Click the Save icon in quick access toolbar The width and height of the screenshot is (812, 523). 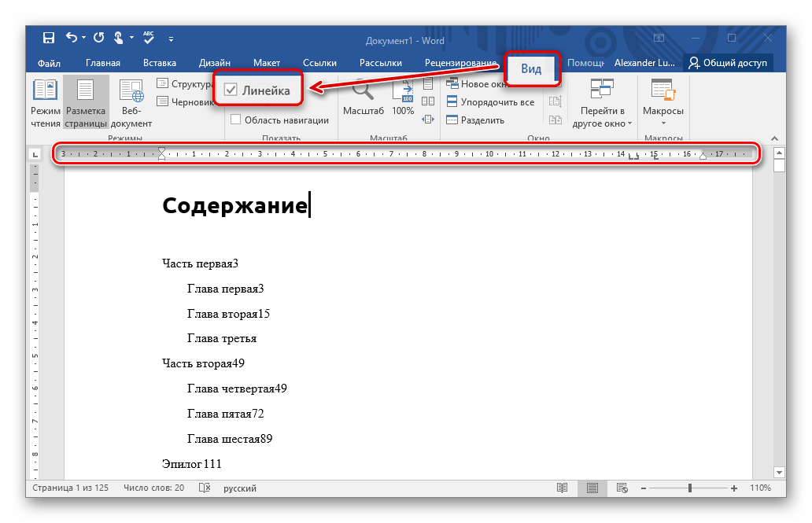[49, 38]
